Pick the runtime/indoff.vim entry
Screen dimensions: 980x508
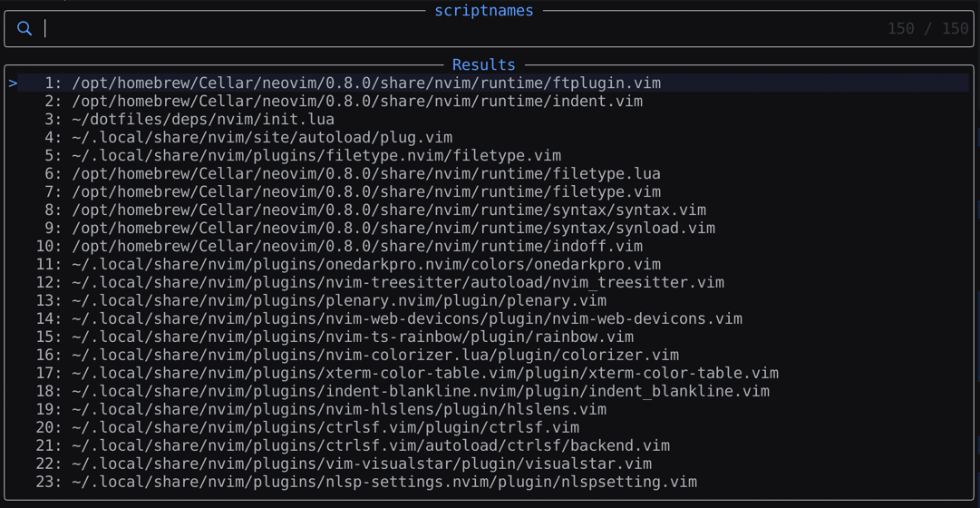pyautogui.click(x=357, y=246)
